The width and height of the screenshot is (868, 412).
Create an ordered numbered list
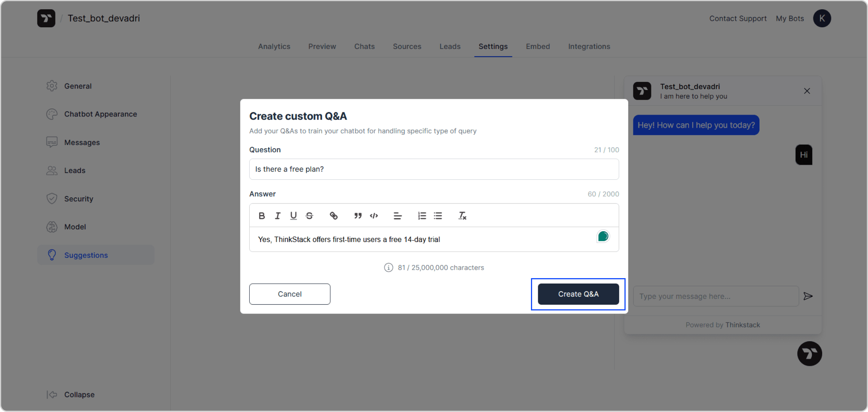[x=422, y=216]
